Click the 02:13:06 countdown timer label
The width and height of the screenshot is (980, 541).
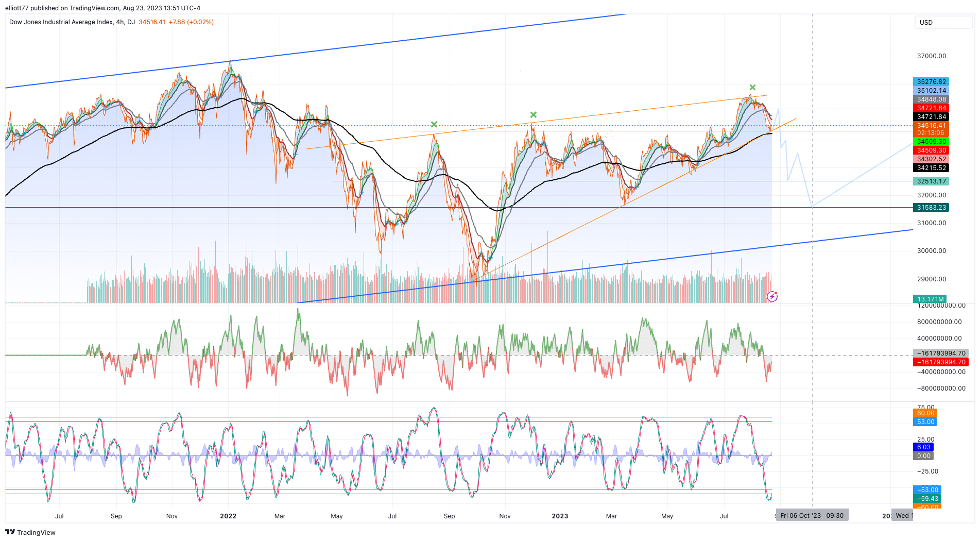931,133
